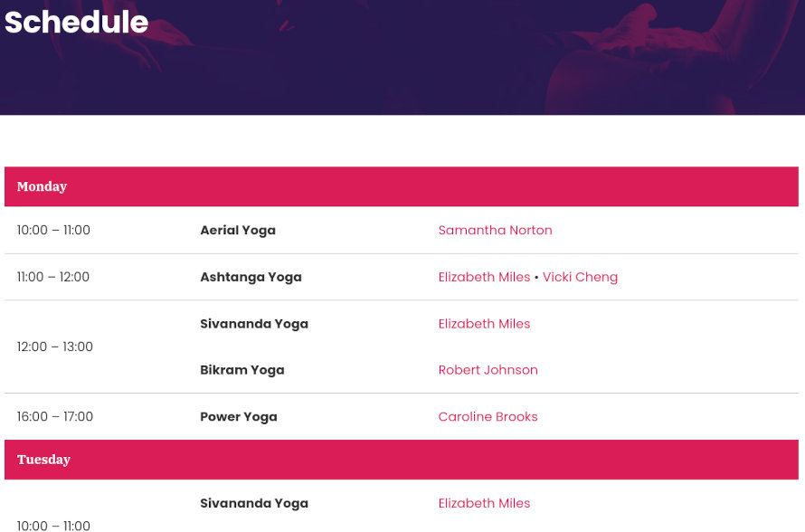Select Monday's 10:00 – 11:00 time slot
The image size is (805, 532).
53,230
